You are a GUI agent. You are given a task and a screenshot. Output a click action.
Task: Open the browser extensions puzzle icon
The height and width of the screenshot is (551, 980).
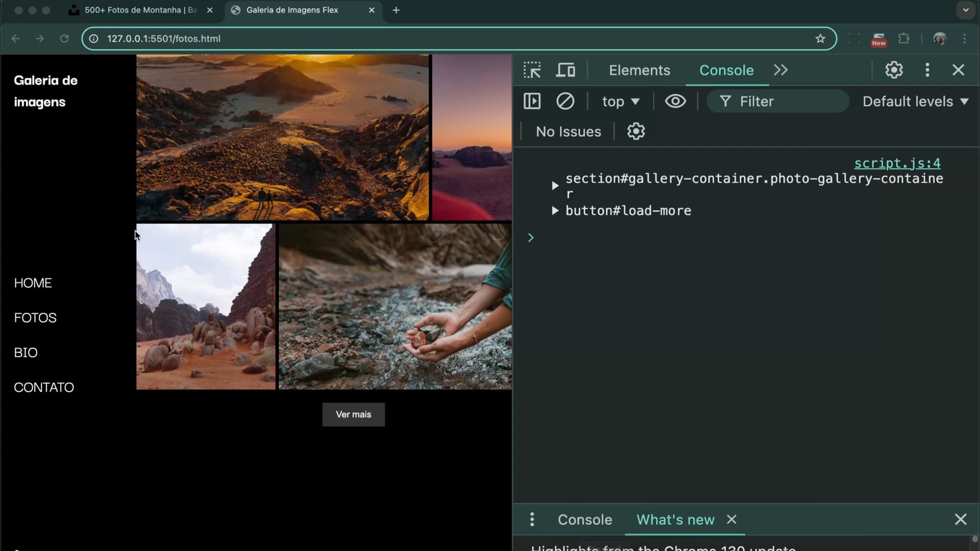pos(903,39)
